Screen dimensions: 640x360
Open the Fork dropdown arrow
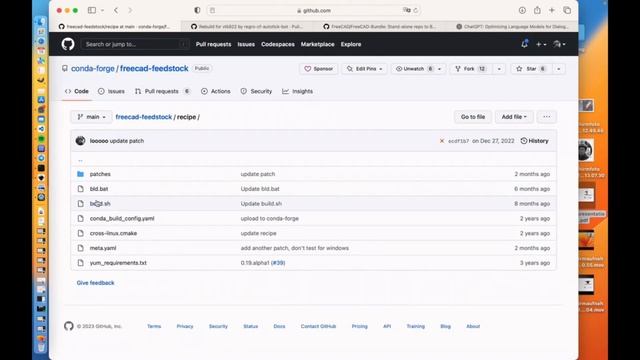499,69
